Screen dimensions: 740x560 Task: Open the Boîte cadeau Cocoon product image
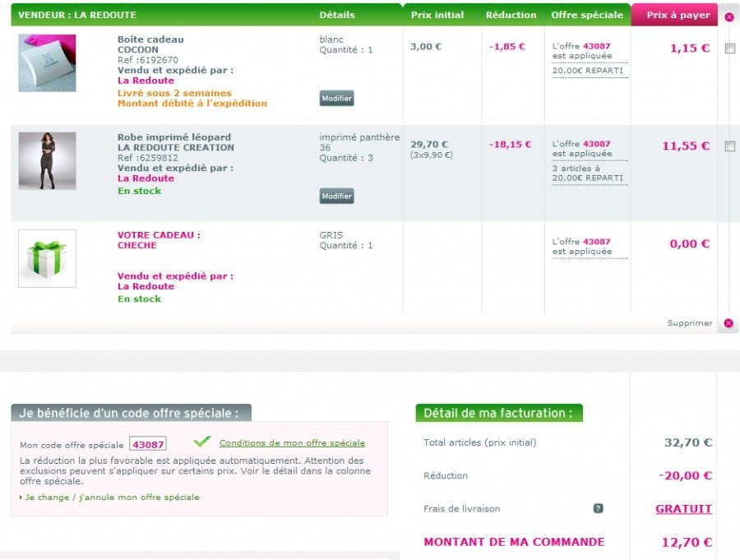tap(47, 62)
